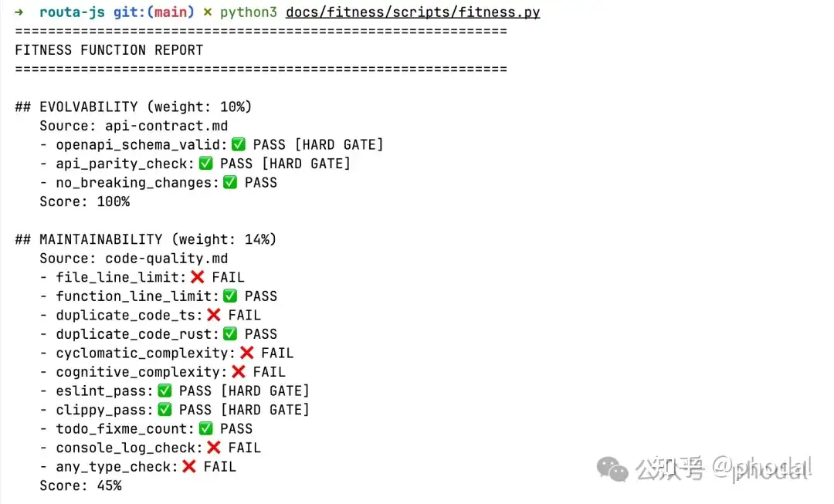Click the Score 45% line
The height and width of the screenshot is (504, 834).
click(80, 485)
